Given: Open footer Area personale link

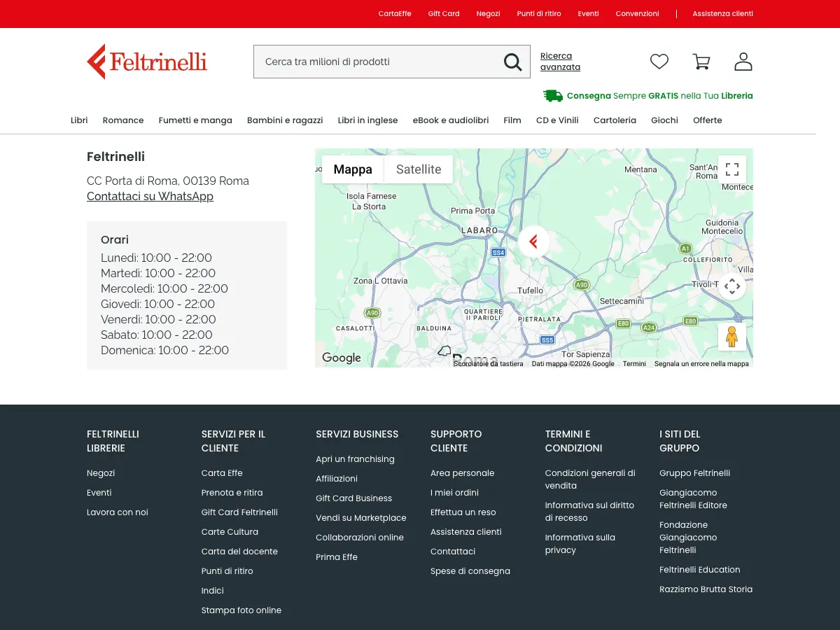Looking at the screenshot, I should click(462, 473).
